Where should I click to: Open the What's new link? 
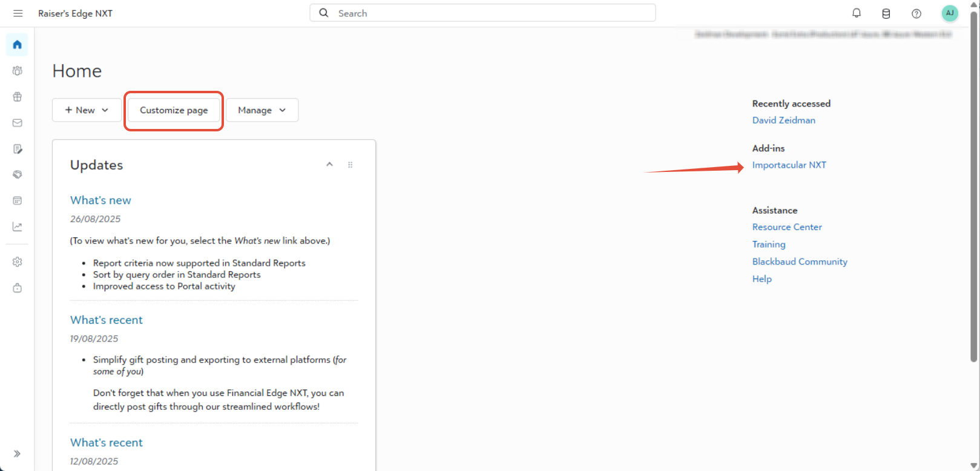tap(100, 200)
